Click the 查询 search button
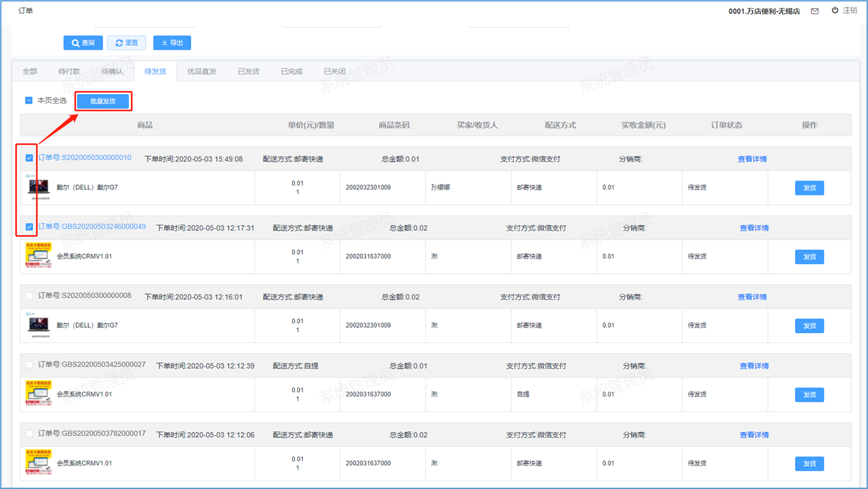The image size is (868, 489). click(83, 43)
